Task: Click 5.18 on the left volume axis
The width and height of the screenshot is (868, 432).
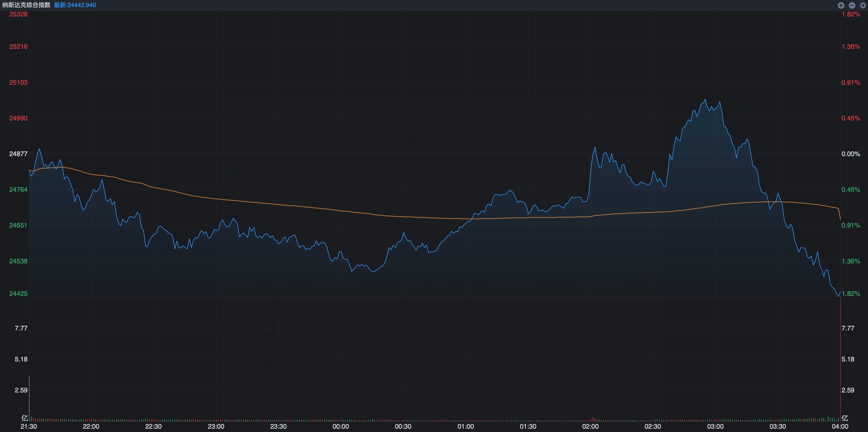Action: [x=21, y=359]
